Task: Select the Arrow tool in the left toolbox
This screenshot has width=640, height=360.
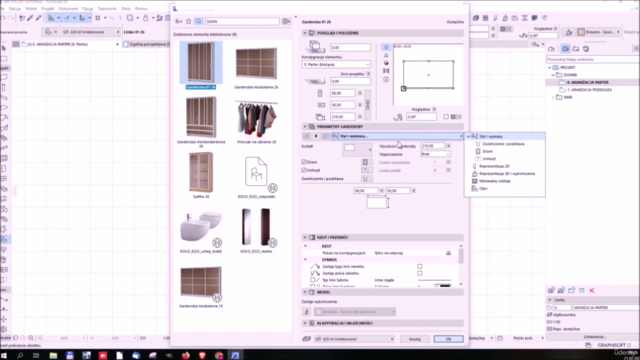Action: [4, 48]
